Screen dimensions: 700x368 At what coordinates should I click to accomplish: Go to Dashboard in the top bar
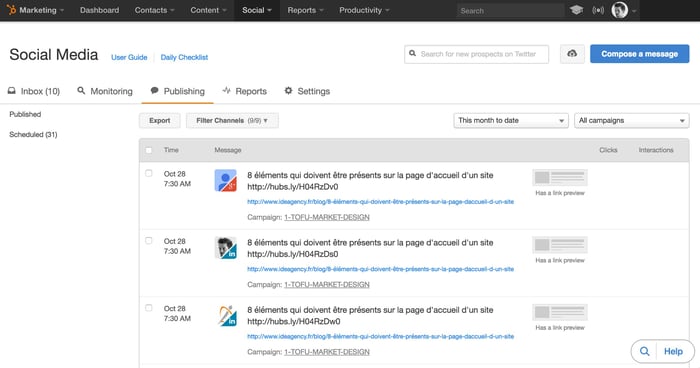100,10
